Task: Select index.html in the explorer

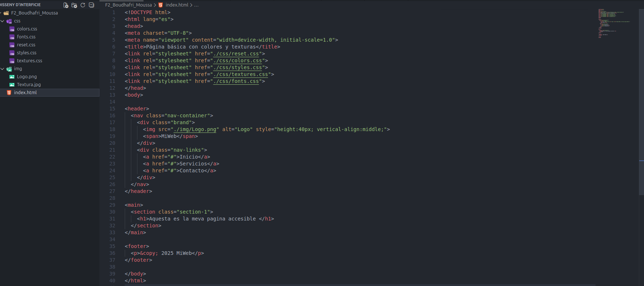Action: point(25,93)
